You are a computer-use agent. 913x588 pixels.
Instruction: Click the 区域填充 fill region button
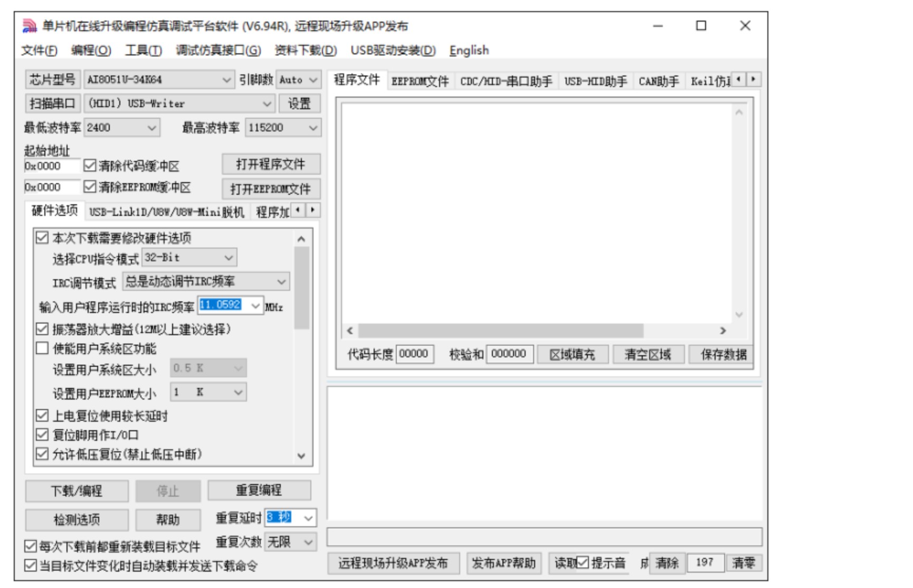click(572, 355)
